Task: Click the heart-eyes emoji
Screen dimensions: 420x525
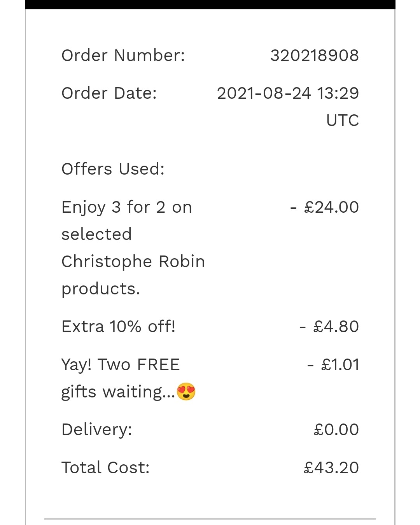Action: (x=186, y=392)
